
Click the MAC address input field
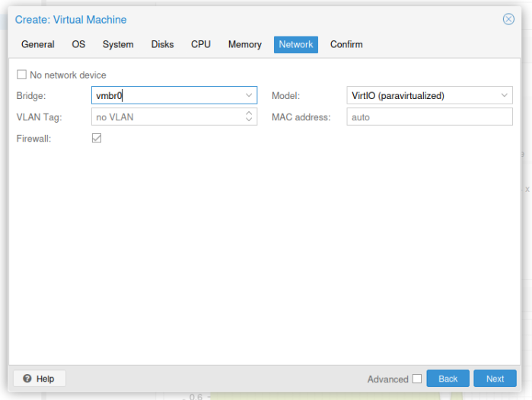[x=429, y=117]
